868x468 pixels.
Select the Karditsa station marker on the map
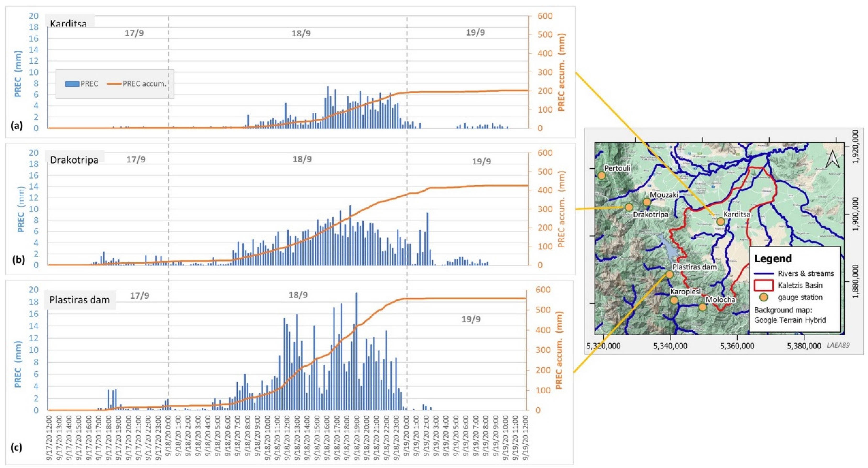(721, 221)
